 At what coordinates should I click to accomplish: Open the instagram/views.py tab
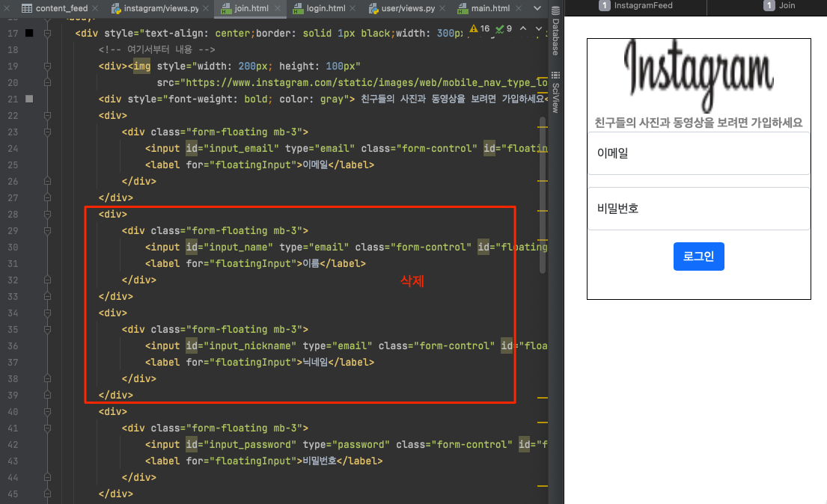161,8
